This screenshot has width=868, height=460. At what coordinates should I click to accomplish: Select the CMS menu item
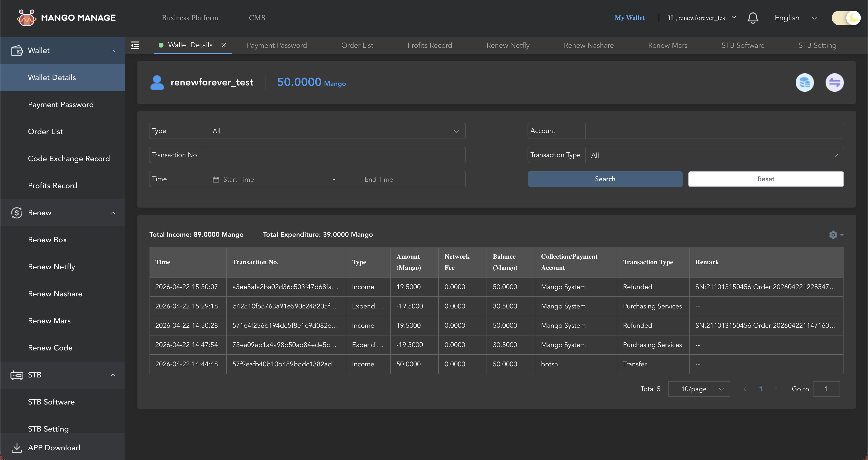[x=257, y=18]
